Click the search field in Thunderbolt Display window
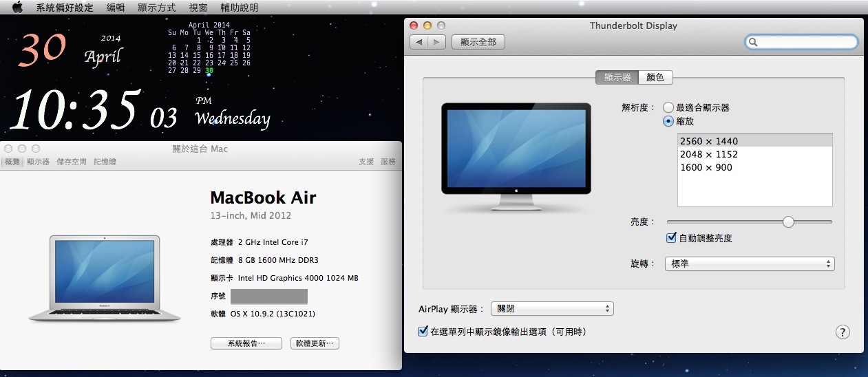Screen dimensions: 868x377 click(802, 42)
